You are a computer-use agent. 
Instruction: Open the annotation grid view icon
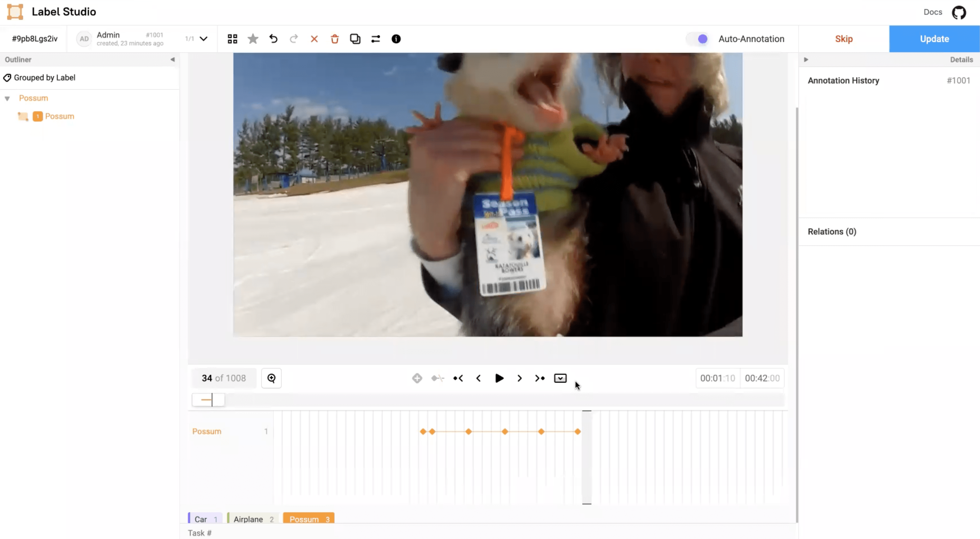click(x=232, y=39)
